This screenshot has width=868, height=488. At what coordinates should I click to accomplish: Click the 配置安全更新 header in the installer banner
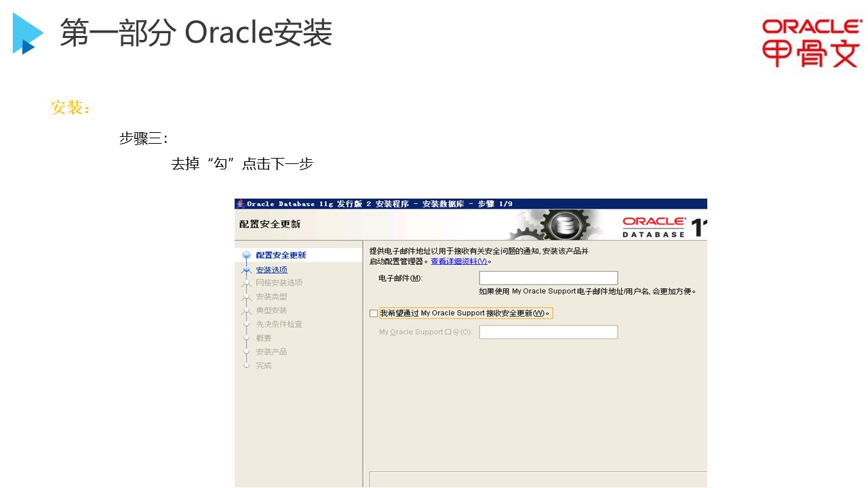270,224
